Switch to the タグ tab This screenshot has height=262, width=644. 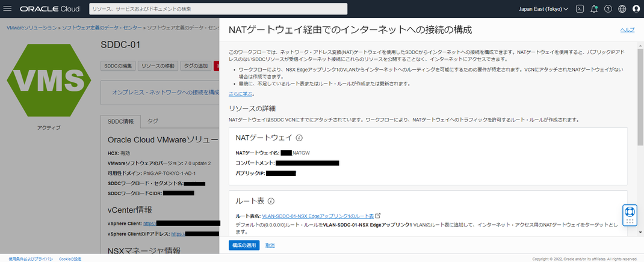(x=152, y=121)
